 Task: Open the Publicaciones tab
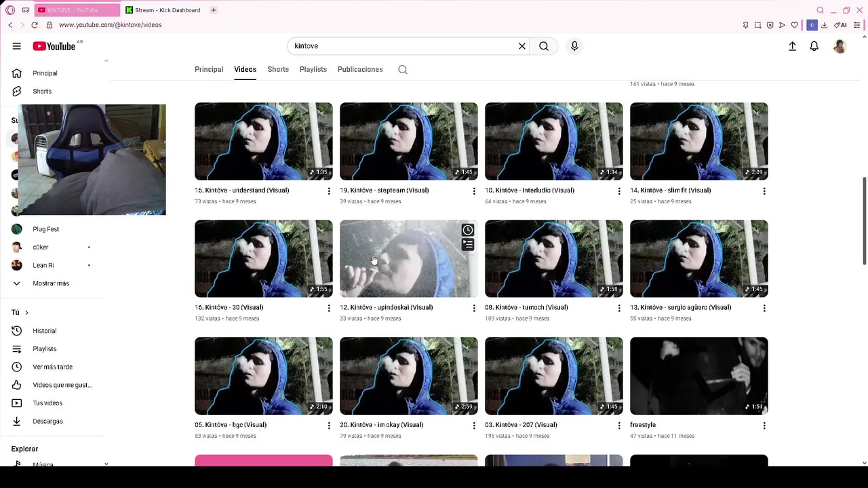(x=360, y=69)
